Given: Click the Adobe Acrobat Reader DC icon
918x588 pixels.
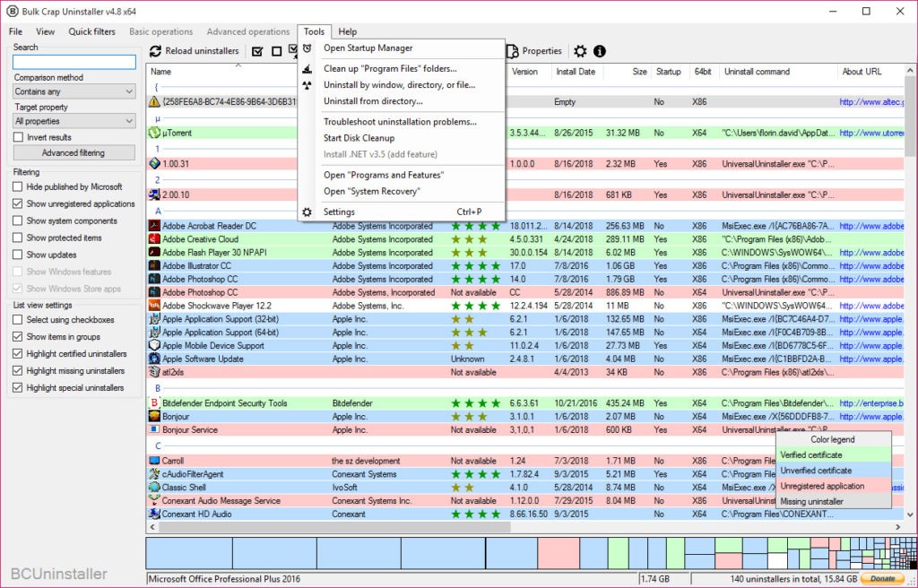Looking at the screenshot, I should (x=154, y=226).
